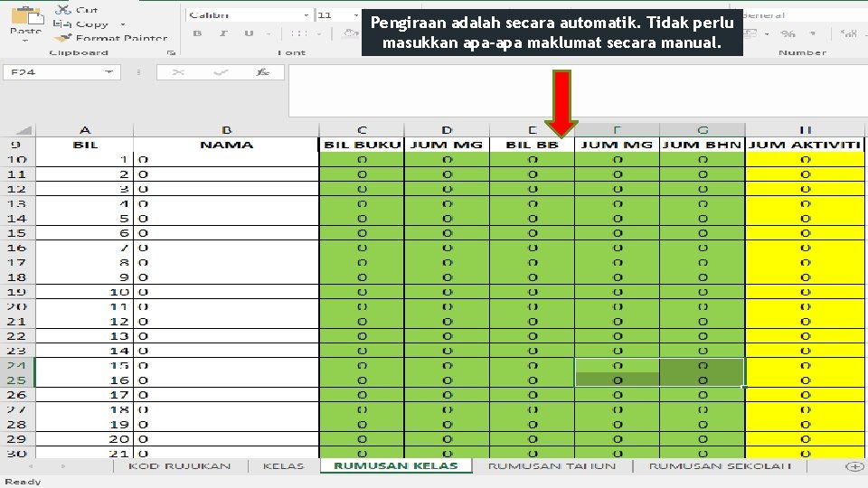The width and height of the screenshot is (868, 488).
Task: Toggle Underline formatting
Action: tap(249, 33)
